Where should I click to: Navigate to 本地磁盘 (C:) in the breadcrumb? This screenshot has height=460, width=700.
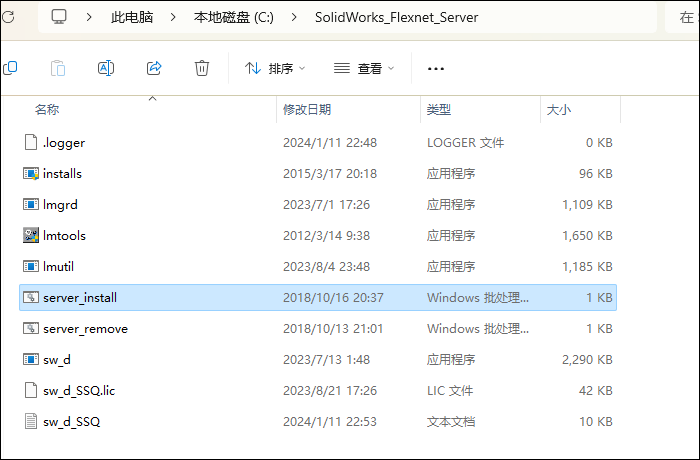(233, 17)
